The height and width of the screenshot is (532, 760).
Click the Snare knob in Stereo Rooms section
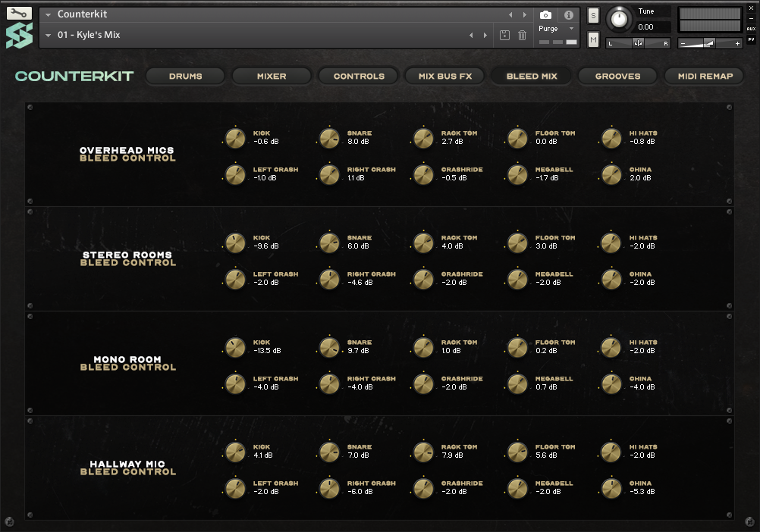(x=328, y=242)
